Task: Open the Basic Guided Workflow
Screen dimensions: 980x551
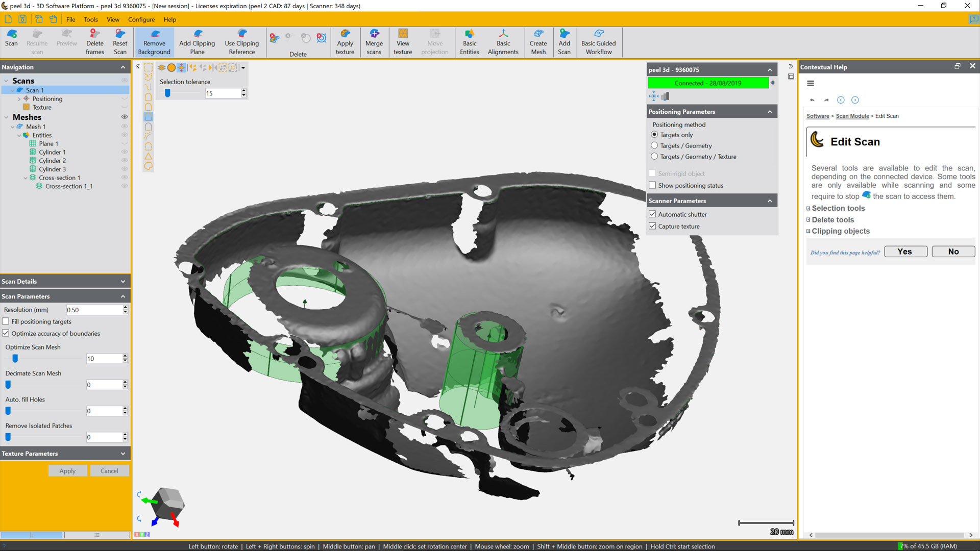Action: (598, 42)
